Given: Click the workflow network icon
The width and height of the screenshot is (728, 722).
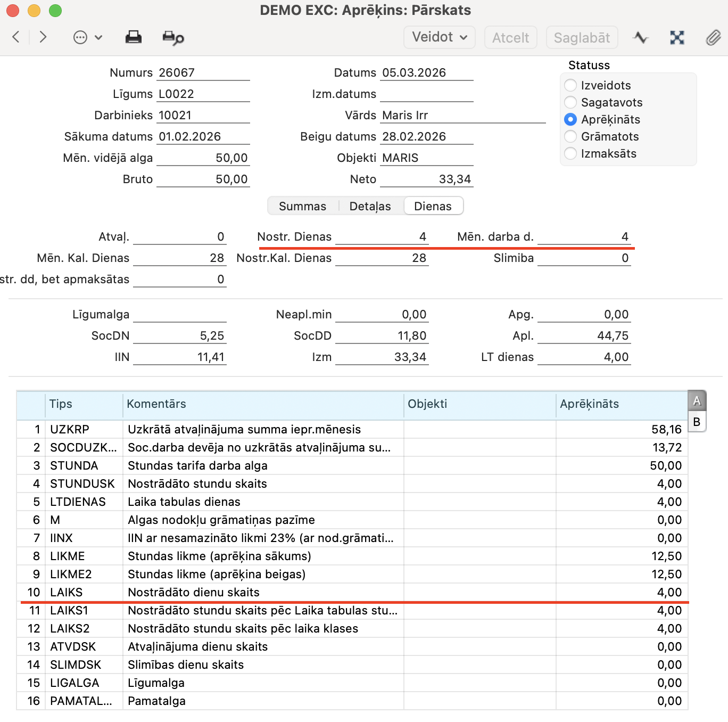Looking at the screenshot, I should tap(677, 37).
